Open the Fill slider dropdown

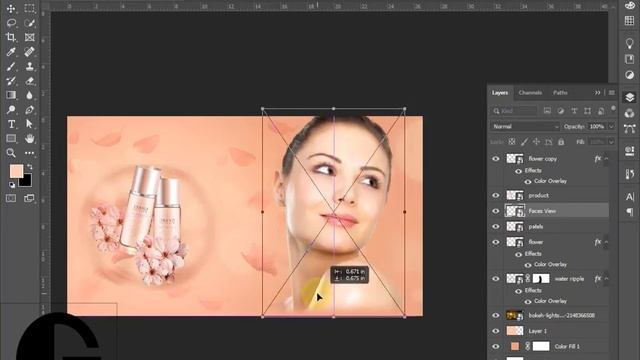pyautogui.click(x=611, y=142)
